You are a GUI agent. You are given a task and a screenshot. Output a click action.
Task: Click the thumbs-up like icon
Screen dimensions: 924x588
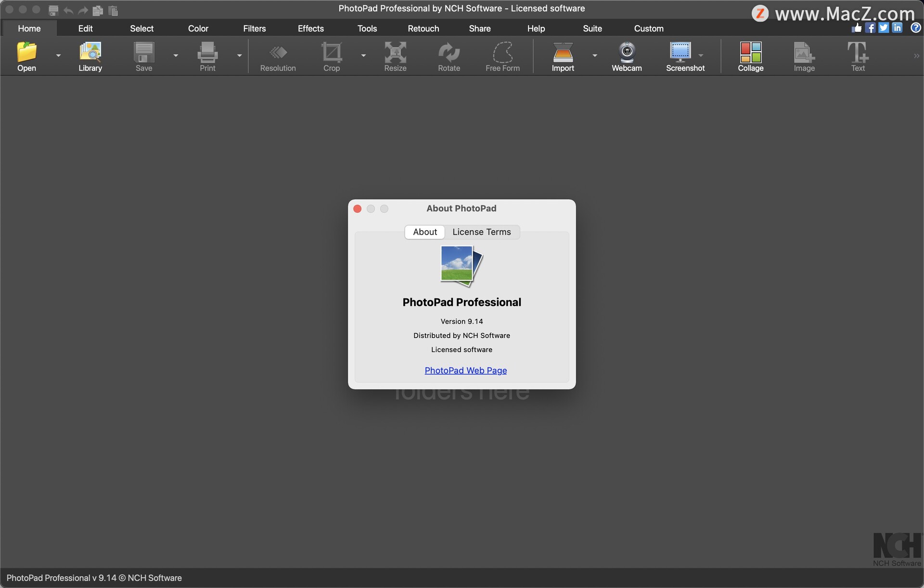pyautogui.click(x=857, y=28)
